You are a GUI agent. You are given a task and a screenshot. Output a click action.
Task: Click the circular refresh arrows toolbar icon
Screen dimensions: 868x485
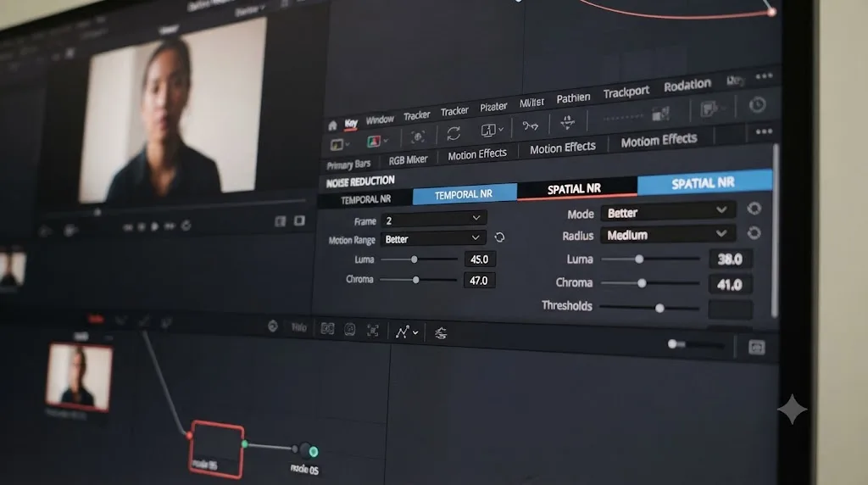click(453, 133)
